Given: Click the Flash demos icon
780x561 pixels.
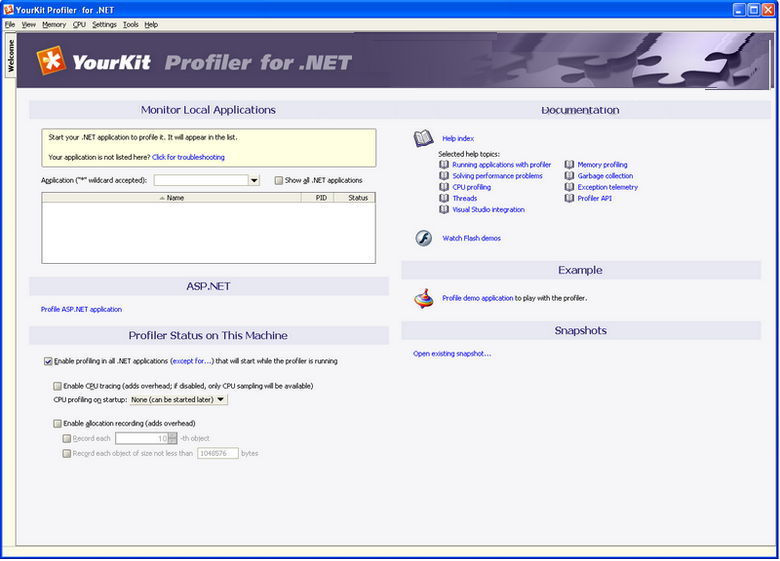Looking at the screenshot, I should (x=423, y=238).
